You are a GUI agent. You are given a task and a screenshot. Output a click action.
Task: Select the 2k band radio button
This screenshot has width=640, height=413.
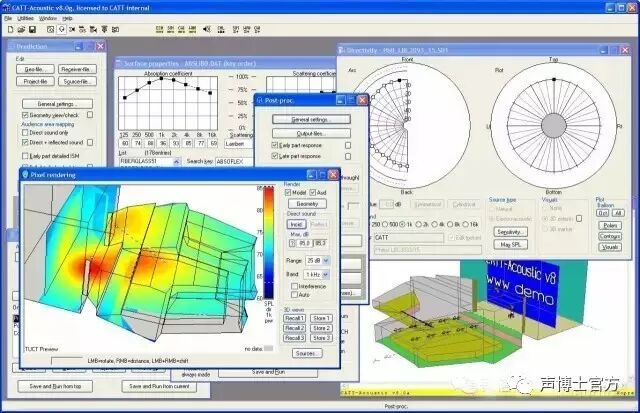coord(418,224)
